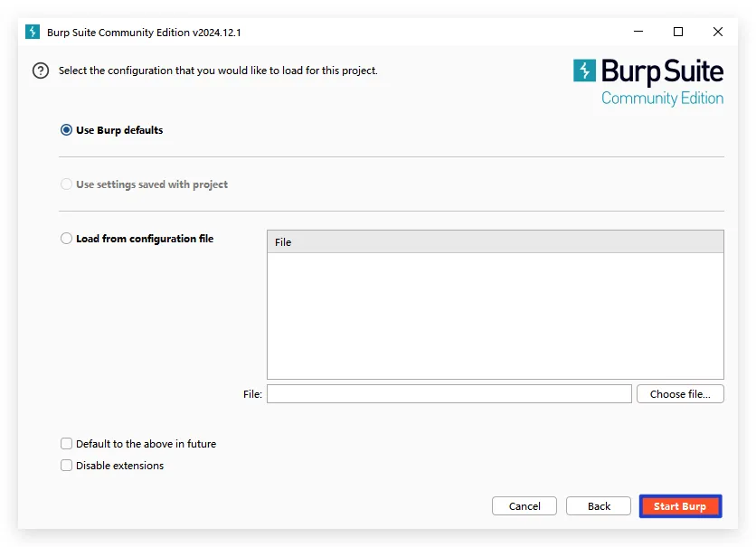Minimize the Burp Suite window
Image resolution: width=756 pixels, height=547 pixels.
point(638,32)
